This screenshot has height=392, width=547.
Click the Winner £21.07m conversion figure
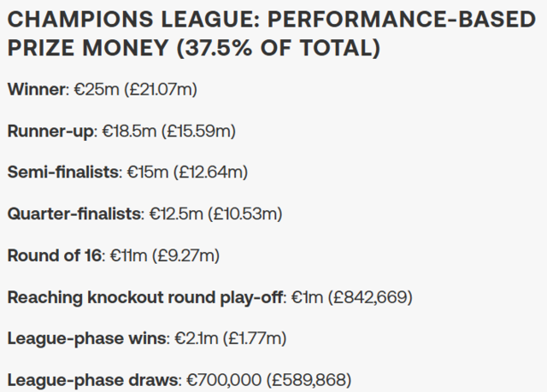click(161, 89)
